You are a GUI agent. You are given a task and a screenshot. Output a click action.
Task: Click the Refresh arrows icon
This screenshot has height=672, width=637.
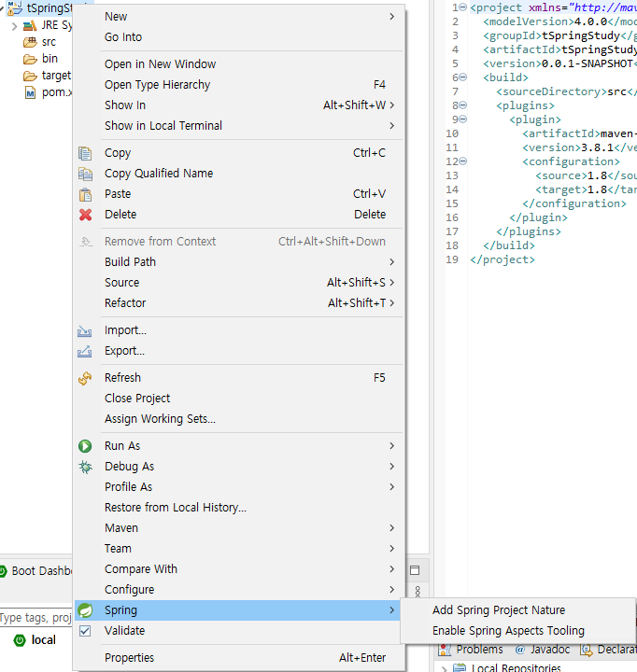[x=85, y=378]
